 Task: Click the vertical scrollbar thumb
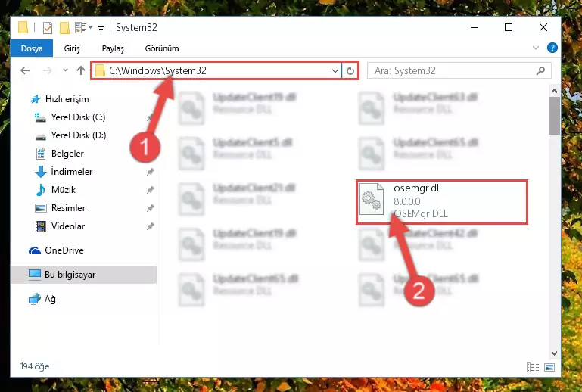(x=554, y=116)
